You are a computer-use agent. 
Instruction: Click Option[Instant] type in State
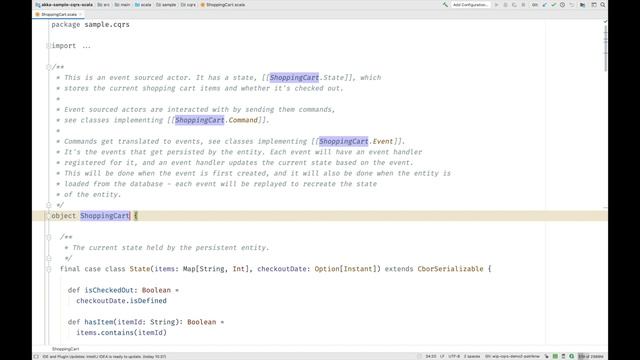pyautogui.click(x=347, y=269)
